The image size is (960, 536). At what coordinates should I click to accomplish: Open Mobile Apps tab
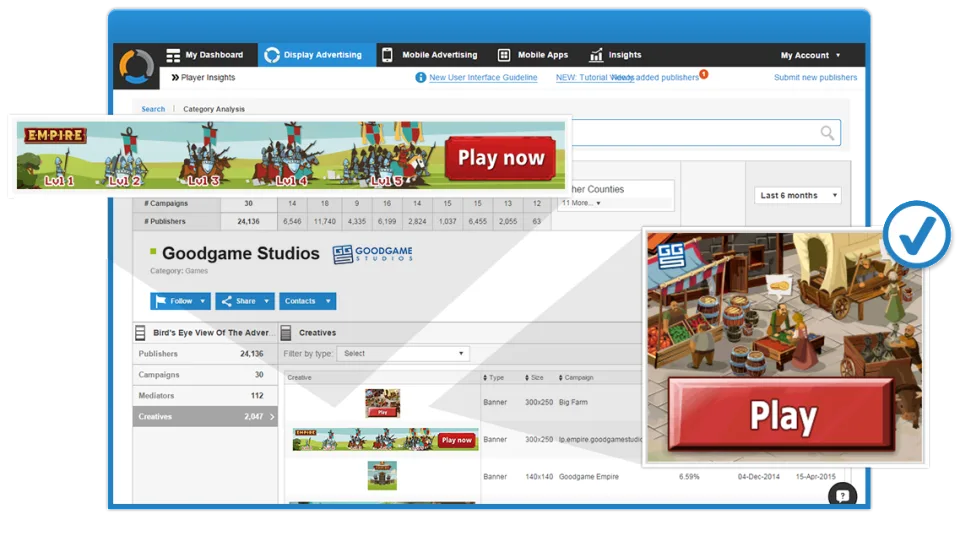[x=533, y=55]
